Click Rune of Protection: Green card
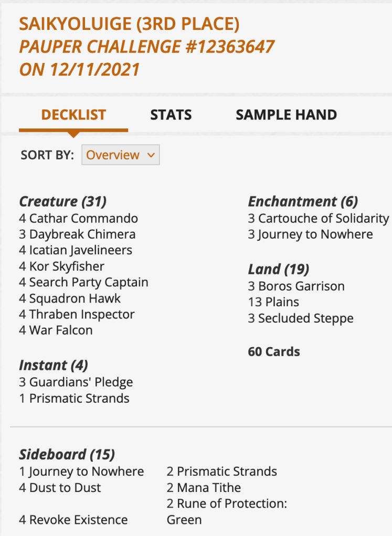The image size is (392, 536). pos(232,504)
